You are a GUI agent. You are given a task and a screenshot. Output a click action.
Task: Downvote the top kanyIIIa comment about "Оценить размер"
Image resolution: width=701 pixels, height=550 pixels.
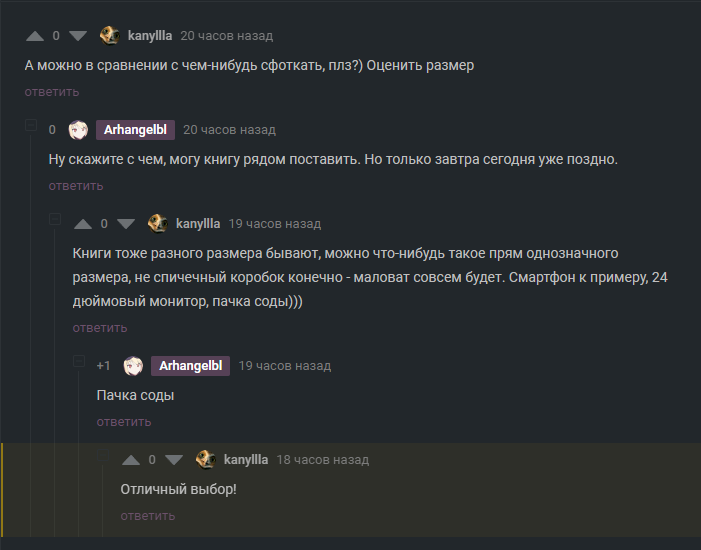click(x=78, y=36)
